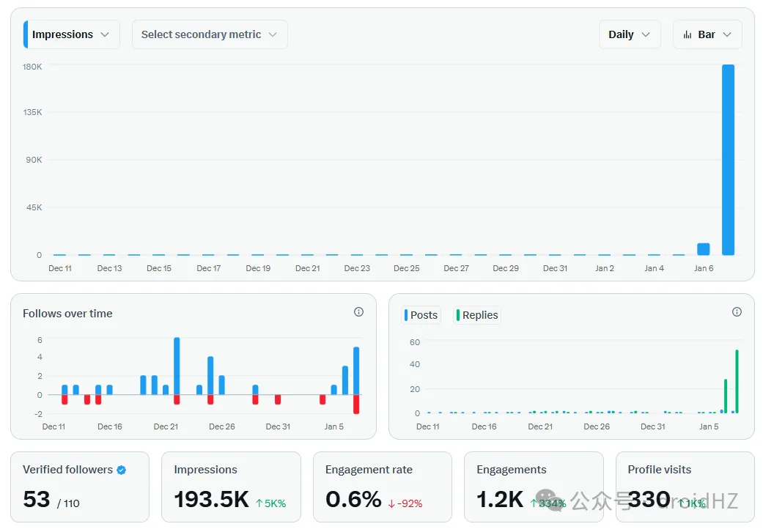Select the Verified followers stat card
Screen dimensions: 763x532
(80, 487)
